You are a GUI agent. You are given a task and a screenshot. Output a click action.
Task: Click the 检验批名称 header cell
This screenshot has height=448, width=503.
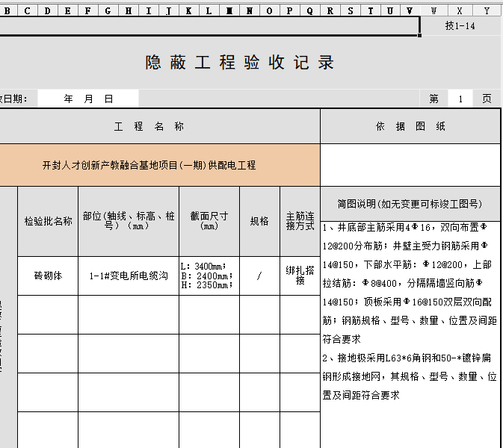tap(48, 221)
